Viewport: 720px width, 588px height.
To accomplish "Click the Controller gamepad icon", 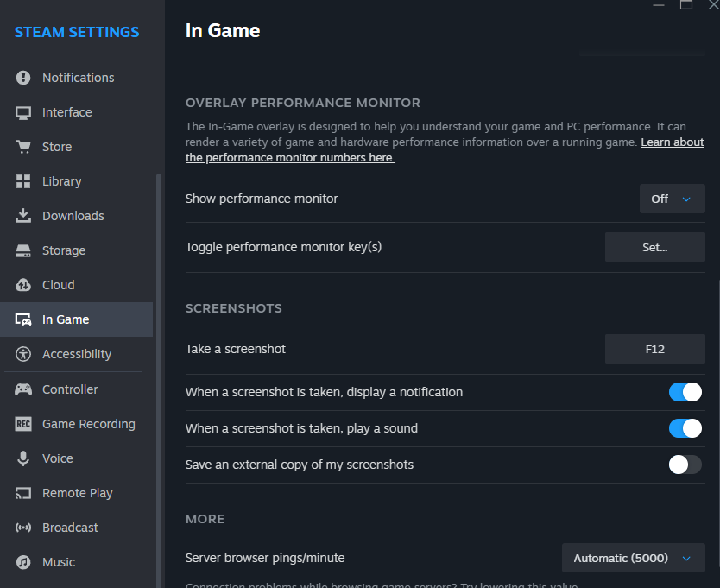I will coord(23,389).
